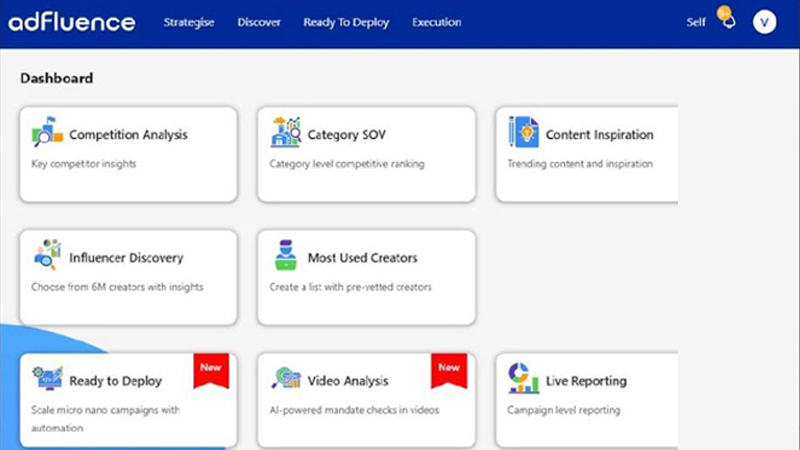The image size is (800, 450).
Task: Open the Competition Analysis card title
Action: 128,135
